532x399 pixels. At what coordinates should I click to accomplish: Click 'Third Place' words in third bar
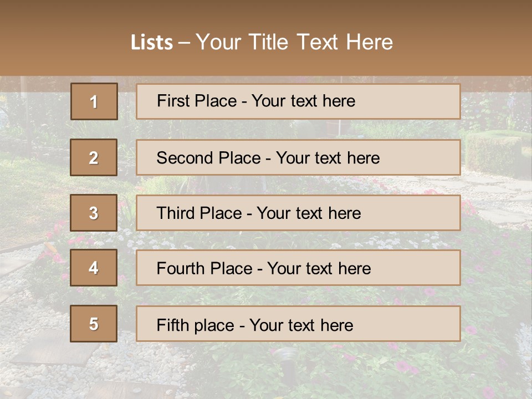tap(199, 213)
